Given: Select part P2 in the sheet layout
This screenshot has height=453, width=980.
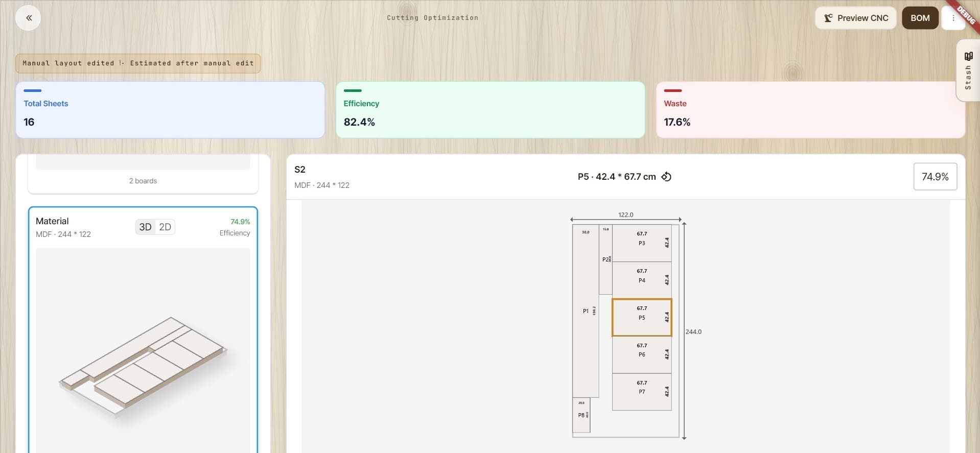Looking at the screenshot, I should coord(605,259).
